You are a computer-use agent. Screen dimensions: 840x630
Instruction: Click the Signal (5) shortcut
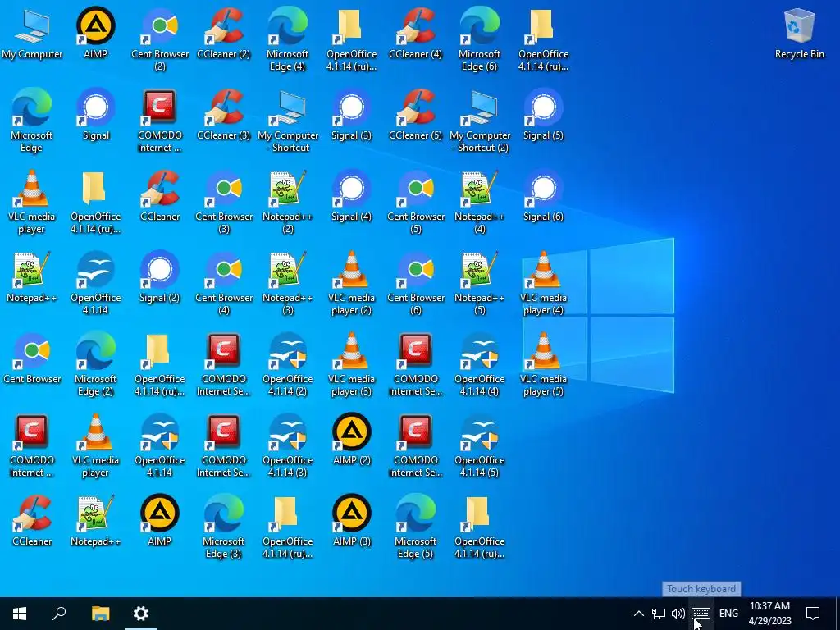click(543, 115)
